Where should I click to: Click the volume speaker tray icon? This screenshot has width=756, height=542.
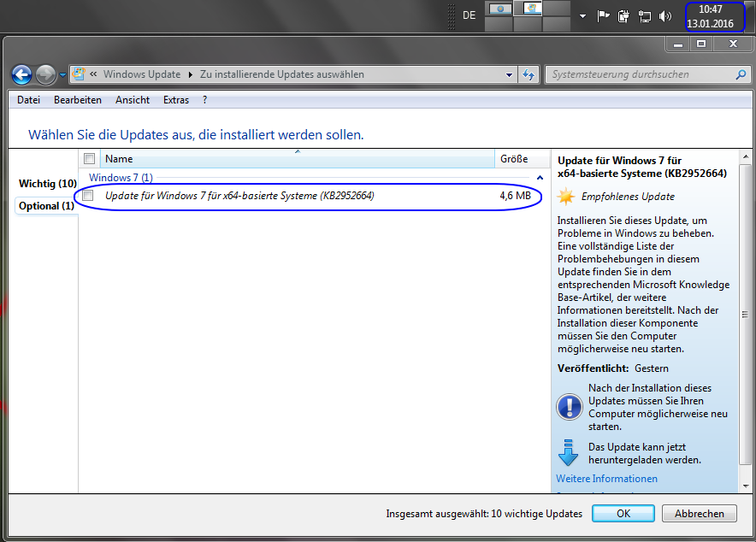pos(665,16)
